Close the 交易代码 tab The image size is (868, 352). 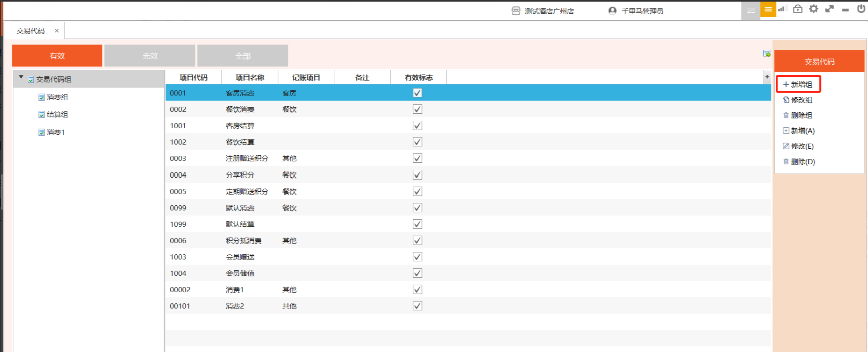57,31
